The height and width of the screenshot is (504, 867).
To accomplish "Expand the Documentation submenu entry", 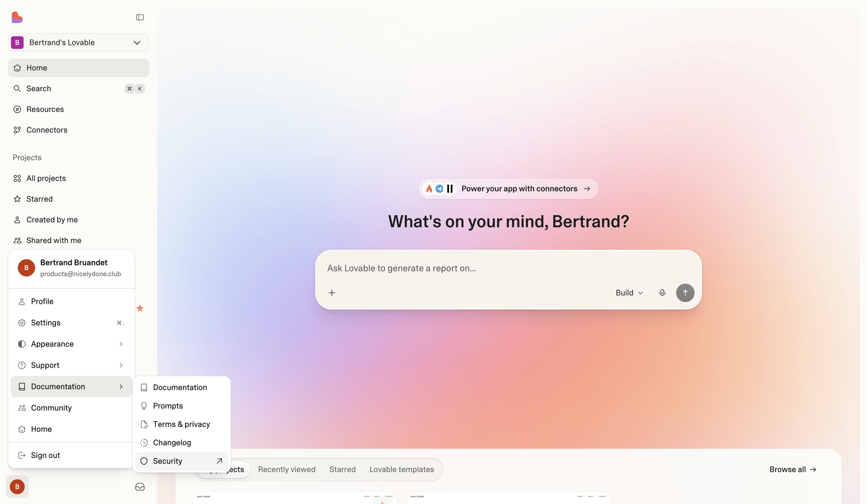I will [72, 387].
